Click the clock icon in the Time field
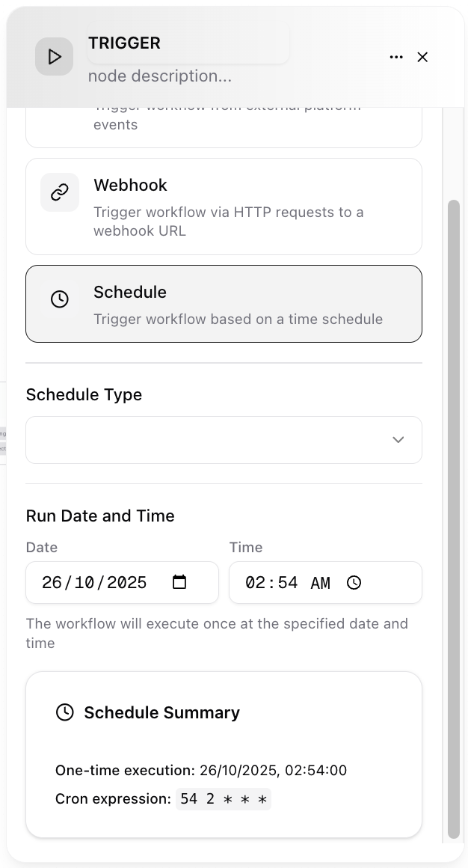 354,581
